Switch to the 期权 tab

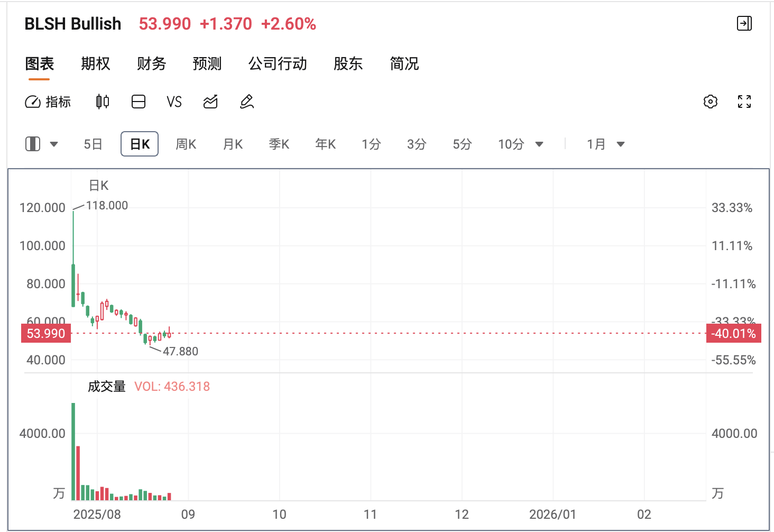pos(95,63)
